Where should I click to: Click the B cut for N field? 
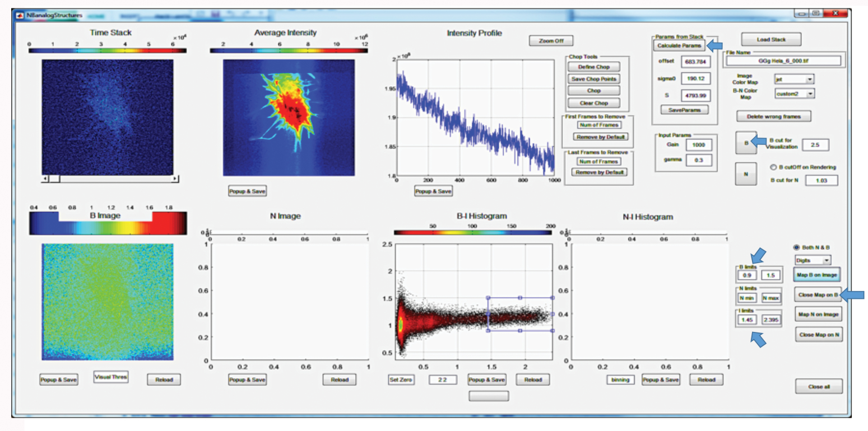(820, 180)
